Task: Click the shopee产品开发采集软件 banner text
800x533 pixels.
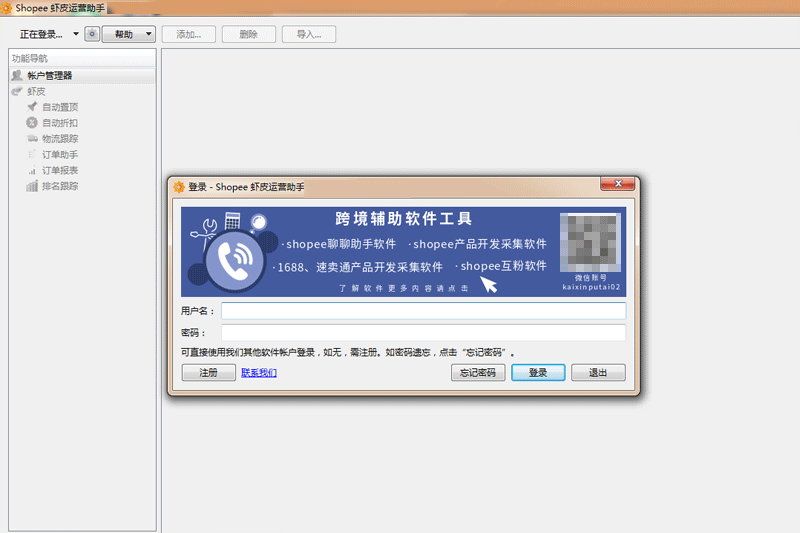Action: pos(480,244)
